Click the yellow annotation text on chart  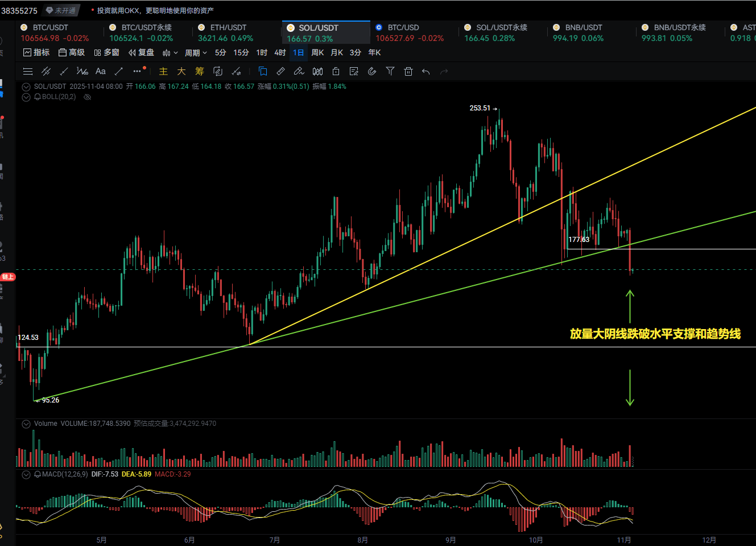click(655, 334)
